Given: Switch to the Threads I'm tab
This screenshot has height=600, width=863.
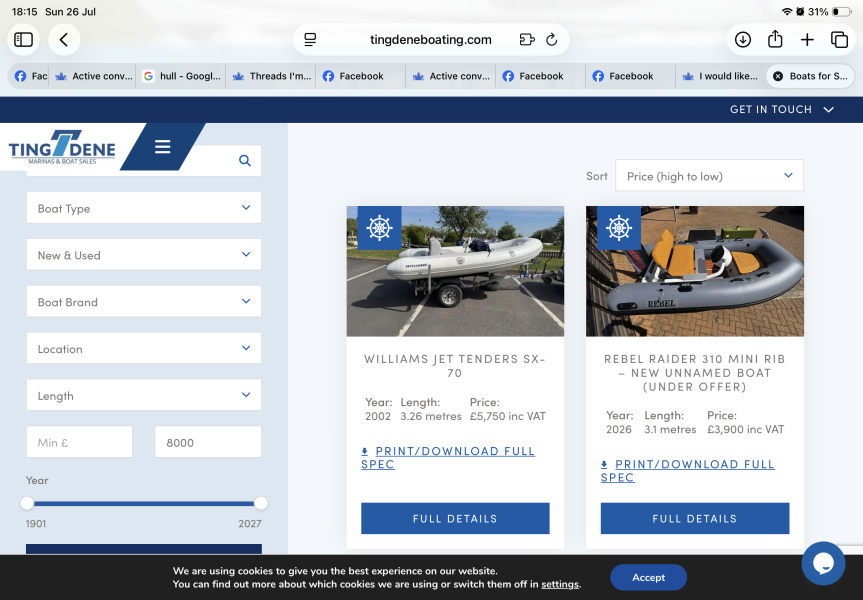Looking at the screenshot, I should tap(272, 76).
